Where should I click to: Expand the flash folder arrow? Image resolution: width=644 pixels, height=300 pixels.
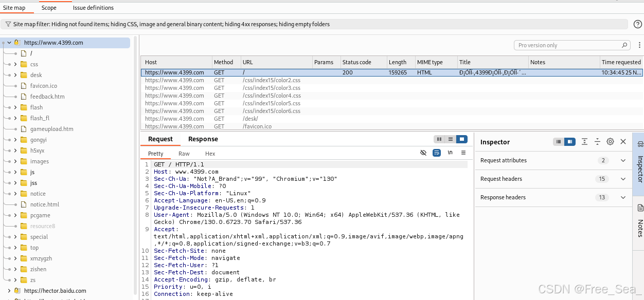(x=15, y=107)
